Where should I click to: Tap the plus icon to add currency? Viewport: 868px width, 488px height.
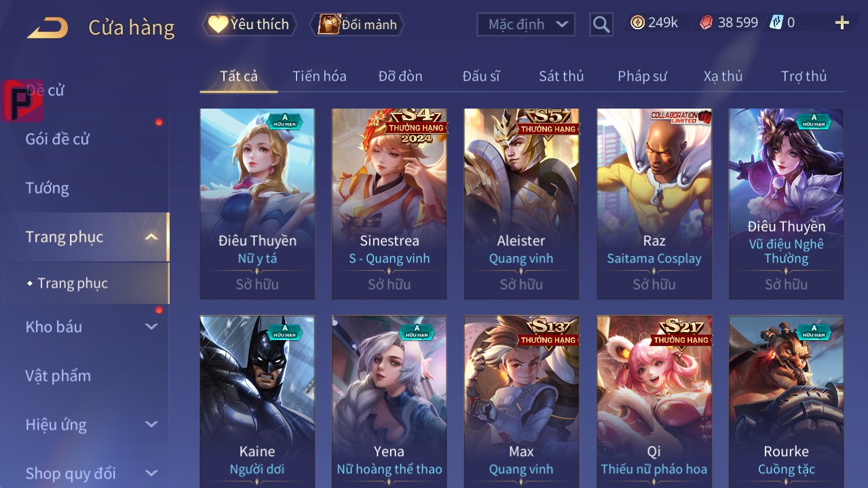point(842,23)
